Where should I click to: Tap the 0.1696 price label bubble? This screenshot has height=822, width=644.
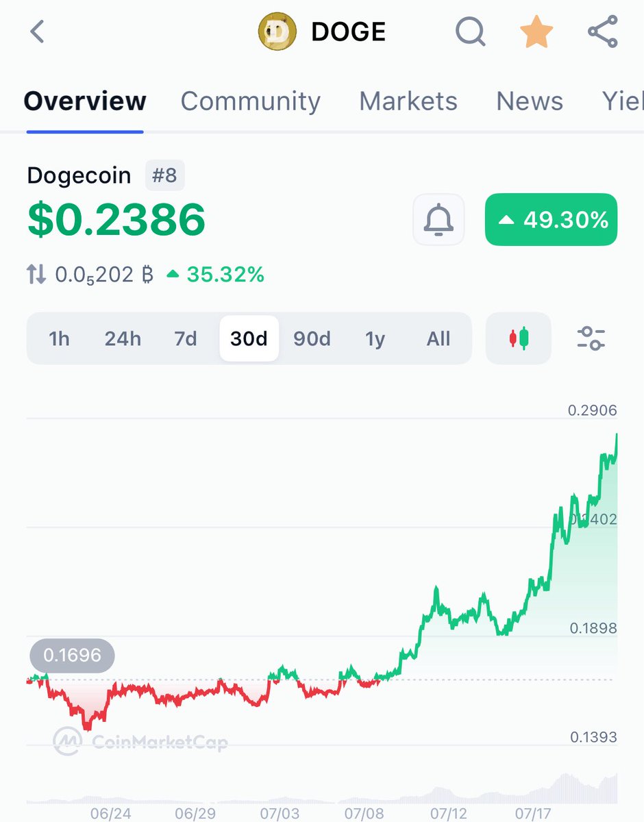point(72,656)
